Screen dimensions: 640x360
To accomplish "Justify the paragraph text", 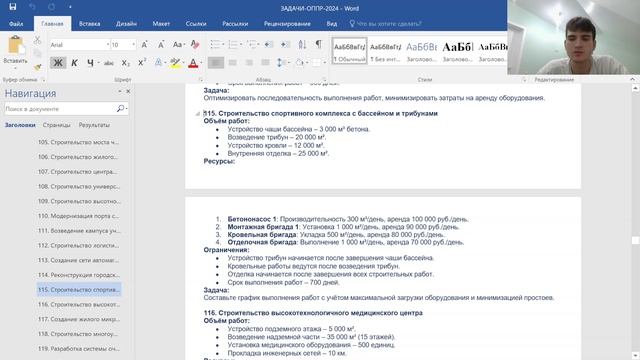I will [265, 62].
